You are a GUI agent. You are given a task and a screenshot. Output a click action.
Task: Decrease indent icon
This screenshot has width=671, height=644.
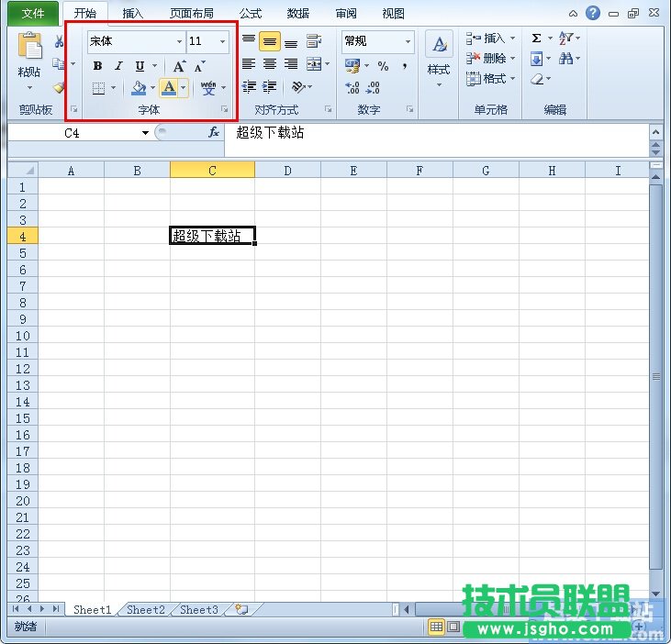[249, 87]
